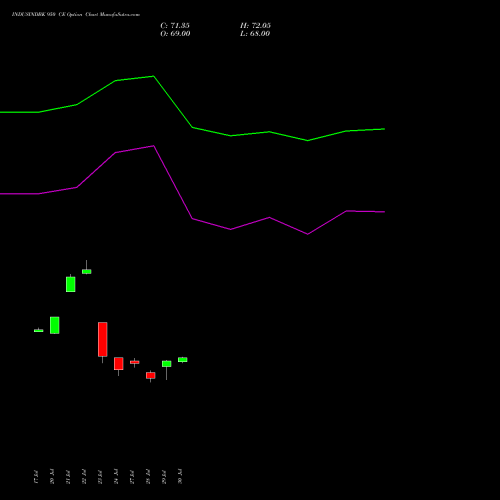This screenshot has height=500, width=500.
Task: Select the red candle for 24 Jul
Action: coord(119,364)
